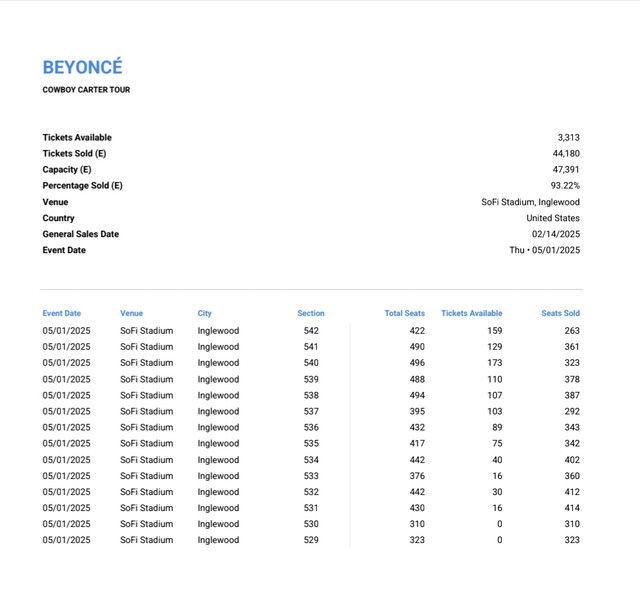Click tickets available 89 in section 536 row
Screen dimensions: 640x606
pos(497,427)
